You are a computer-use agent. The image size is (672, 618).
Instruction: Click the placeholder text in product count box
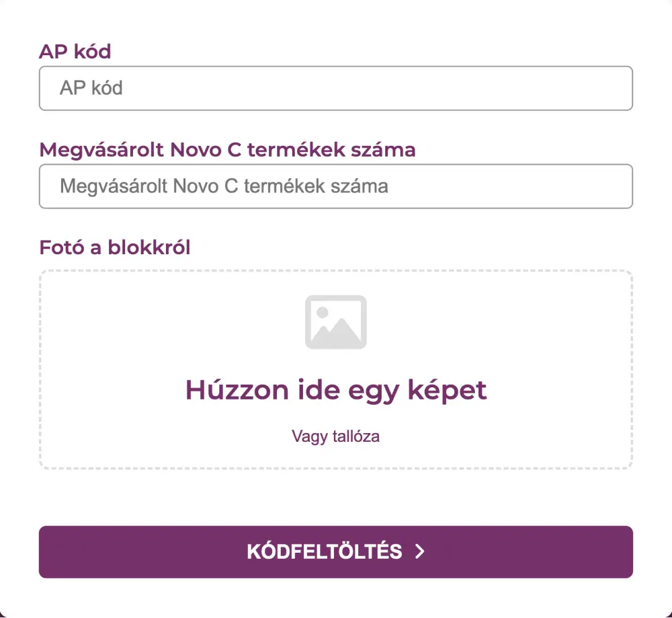[224, 186]
